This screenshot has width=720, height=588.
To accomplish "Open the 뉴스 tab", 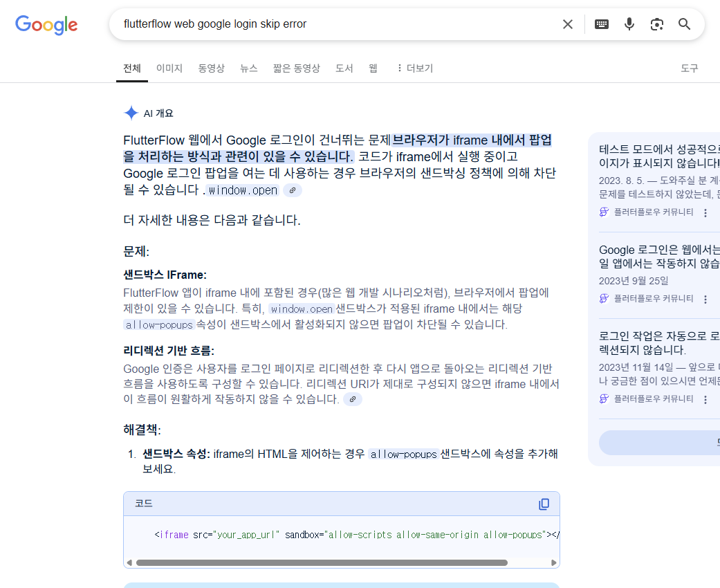I will pyautogui.click(x=248, y=68).
